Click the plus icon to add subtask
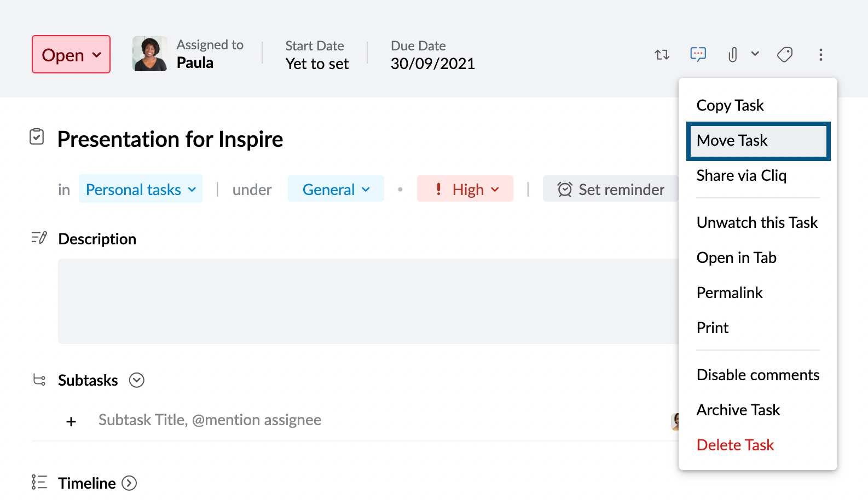This screenshot has width=868, height=504. tap(71, 421)
